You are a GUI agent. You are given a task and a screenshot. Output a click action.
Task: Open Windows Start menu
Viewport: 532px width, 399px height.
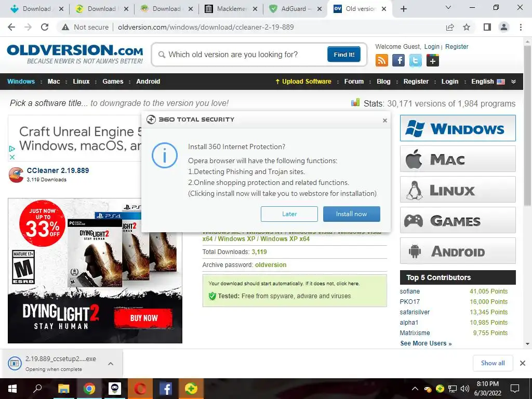(x=12, y=389)
